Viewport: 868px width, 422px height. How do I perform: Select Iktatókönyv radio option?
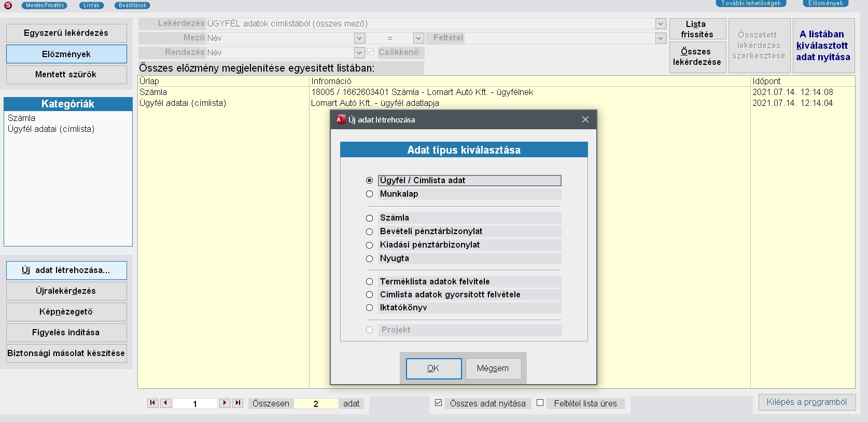click(370, 308)
